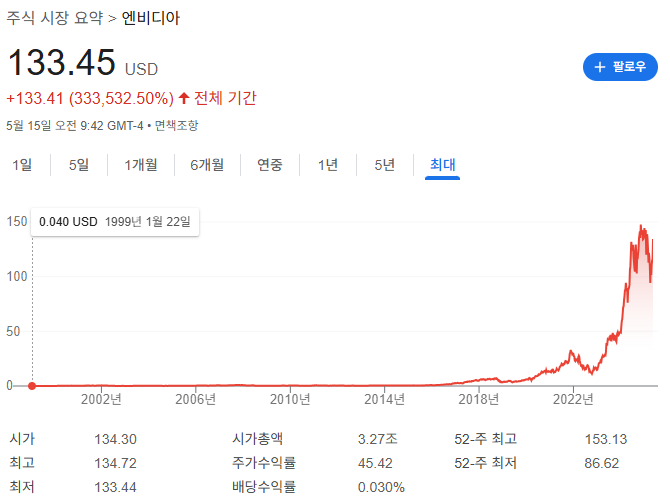This screenshot has height=497, width=670.
Task: Click the 최고 value 134.72
Action: coord(115,463)
